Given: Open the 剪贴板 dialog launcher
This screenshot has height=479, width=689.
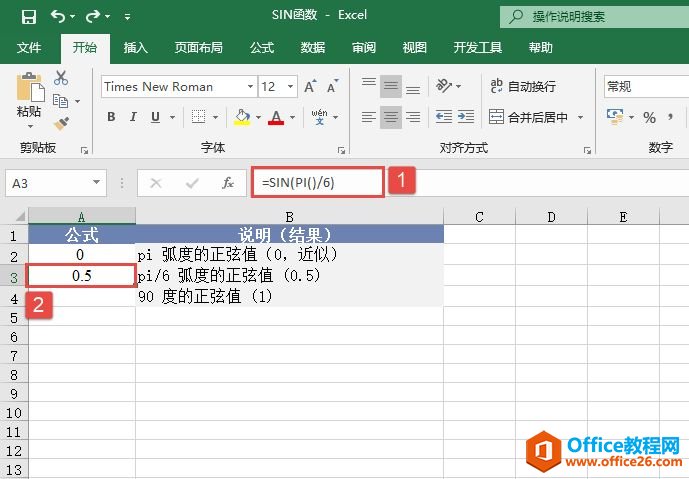Looking at the screenshot, I should [84, 151].
